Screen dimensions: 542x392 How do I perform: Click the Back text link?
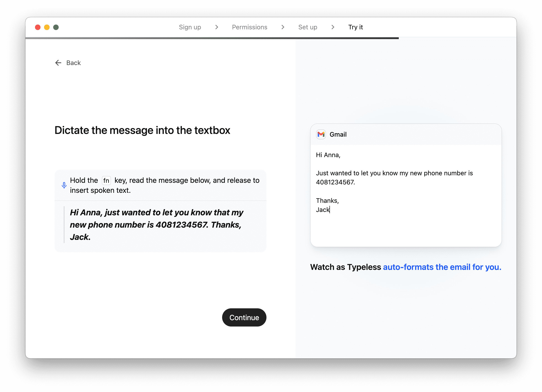[73, 63]
